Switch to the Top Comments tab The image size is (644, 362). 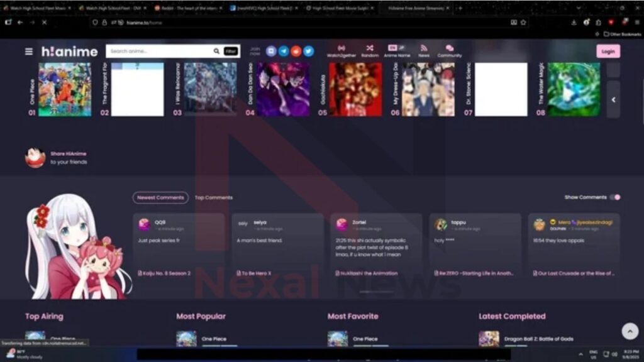[x=213, y=197]
